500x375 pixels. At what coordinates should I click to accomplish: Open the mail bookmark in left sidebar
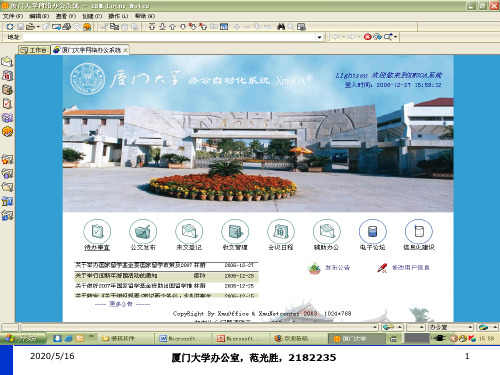tap(7, 62)
